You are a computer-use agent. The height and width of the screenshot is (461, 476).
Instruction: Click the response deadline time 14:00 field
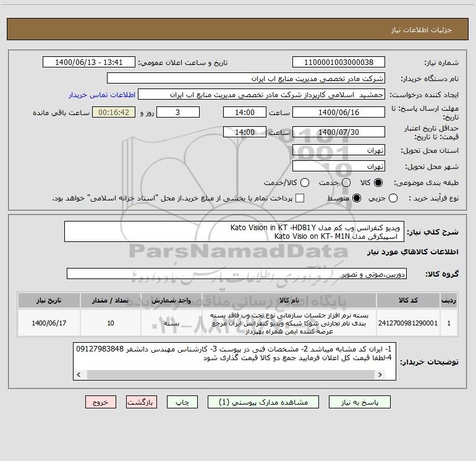coord(245,112)
